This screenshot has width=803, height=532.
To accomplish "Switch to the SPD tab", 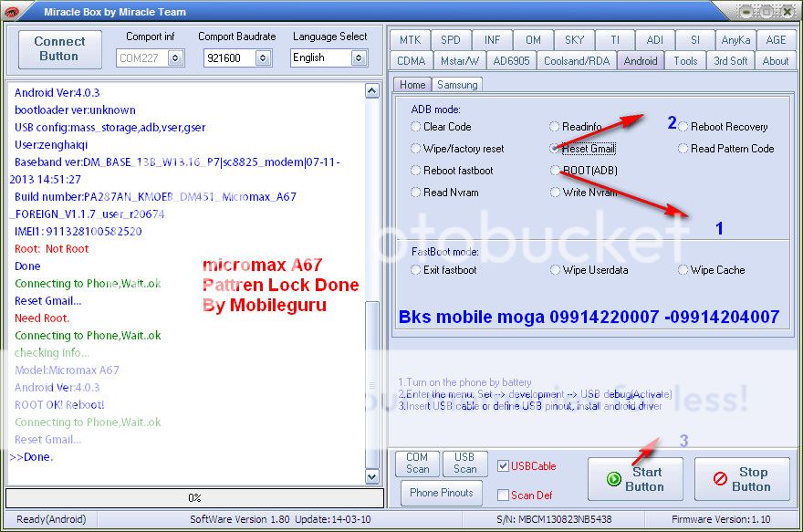I will (451, 40).
